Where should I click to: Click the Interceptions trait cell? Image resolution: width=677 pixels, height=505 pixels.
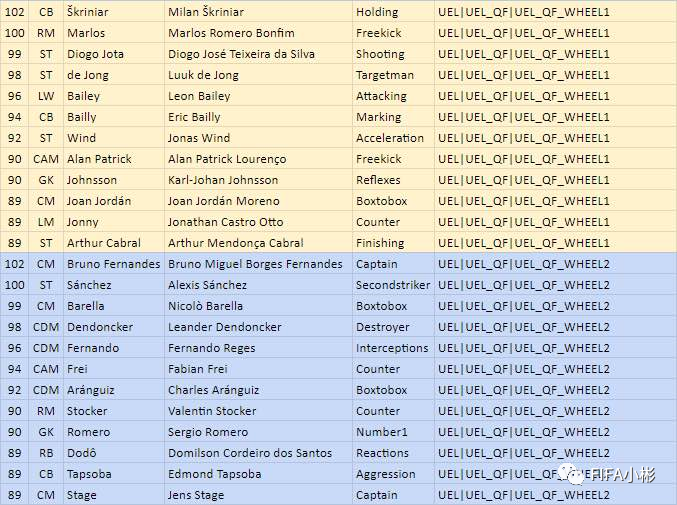pyautogui.click(x=393, y=348)
